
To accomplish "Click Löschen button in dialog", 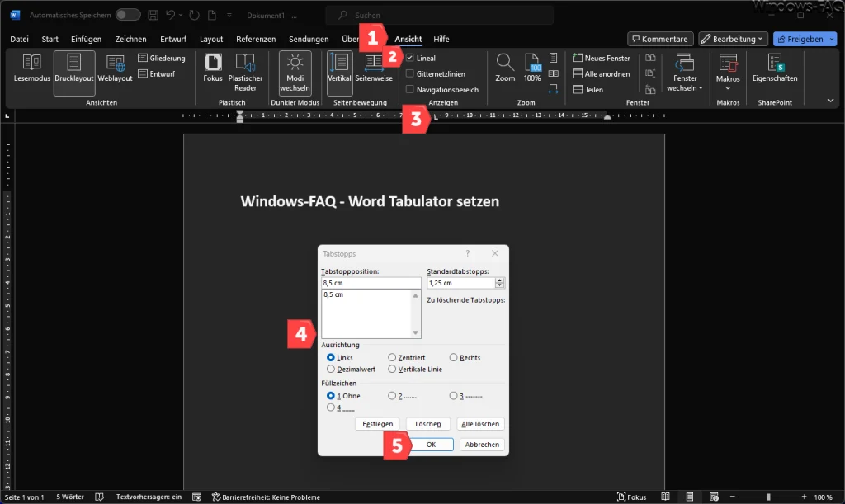I will (428, 424).
